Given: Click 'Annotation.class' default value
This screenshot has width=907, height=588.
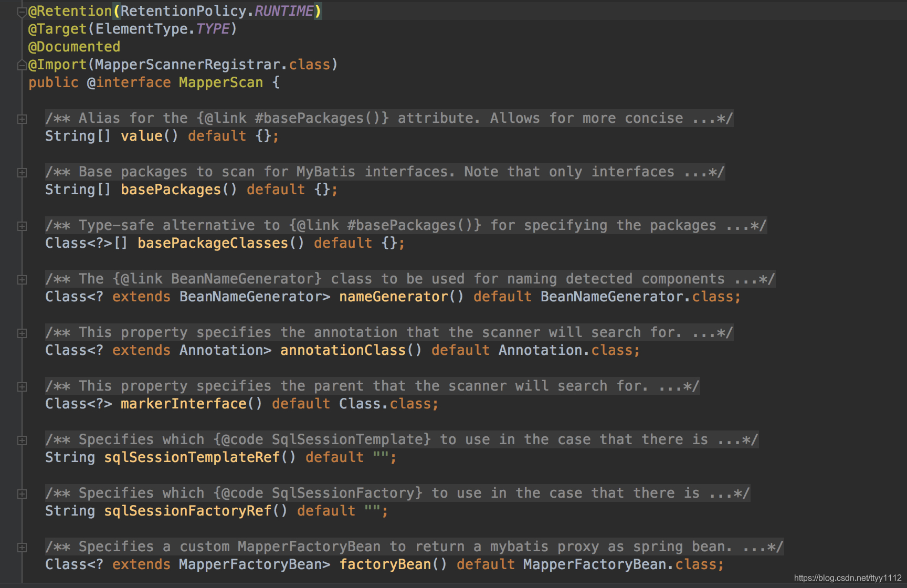Looking at the screenshot, I should [x=565, y=350].
